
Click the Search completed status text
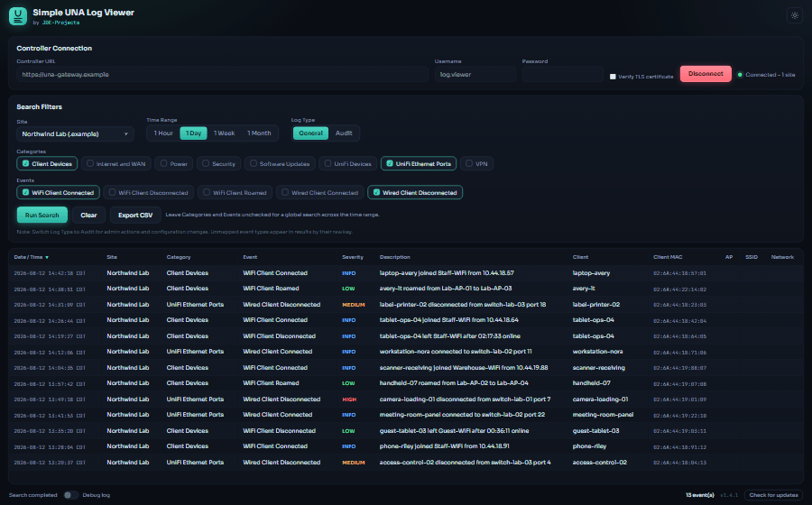(33, 495)
